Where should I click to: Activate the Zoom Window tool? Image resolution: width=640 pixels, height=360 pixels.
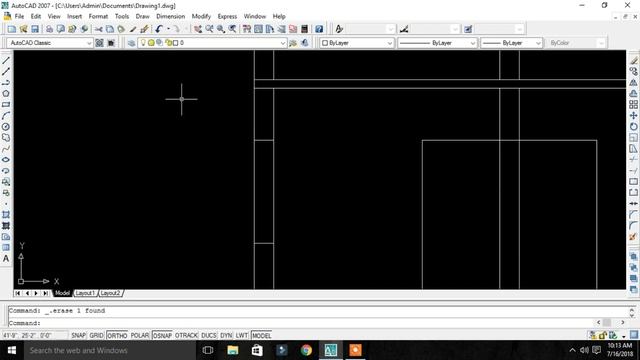(x=221, y=29)
